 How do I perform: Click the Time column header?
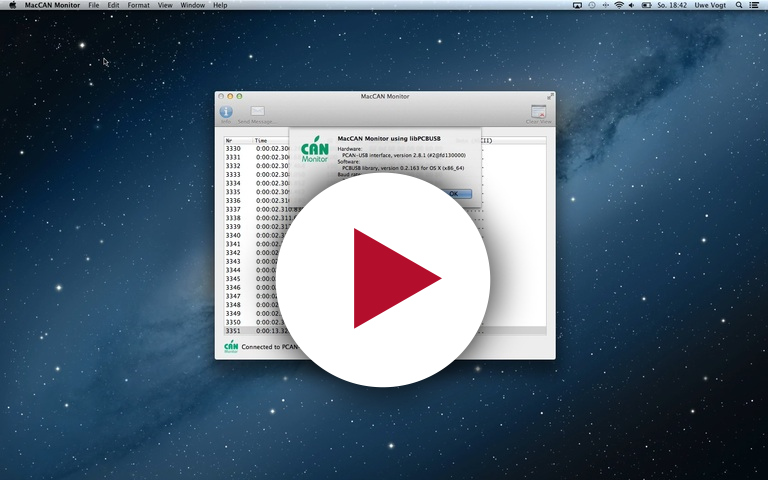[x=271, y=141]
